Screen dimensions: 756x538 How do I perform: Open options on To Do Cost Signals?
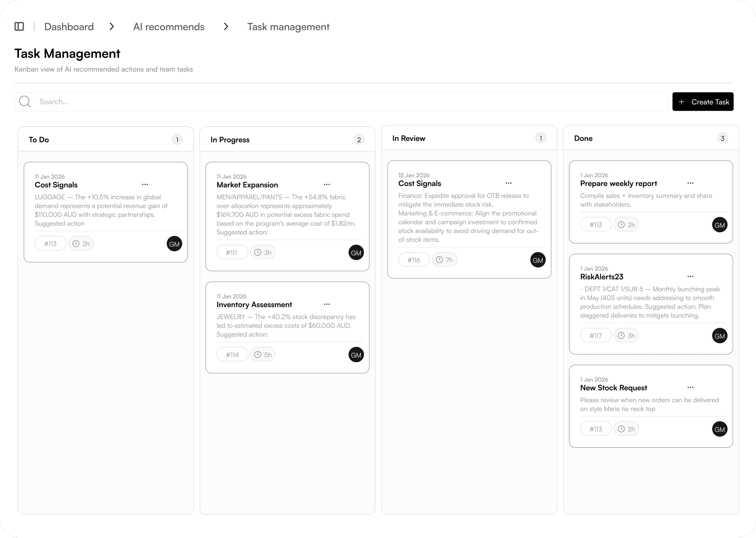pos(145,184)
